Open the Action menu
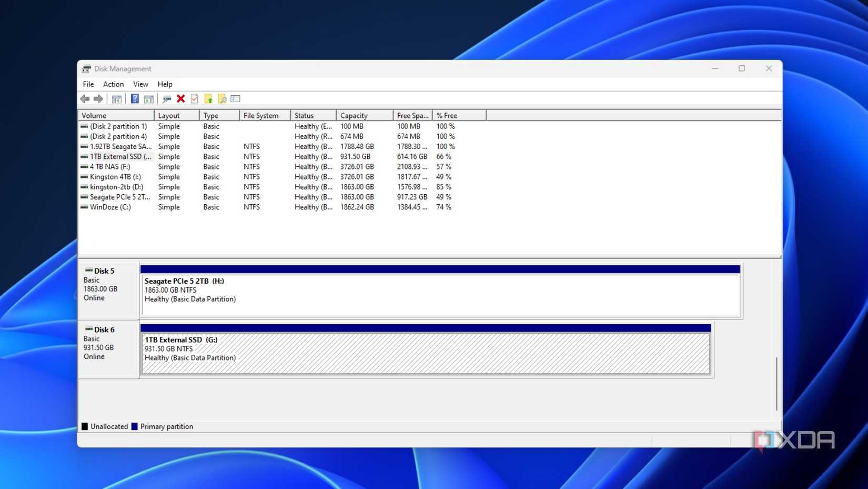The width and height of the screenshot is (868, 489). point(113,84)
